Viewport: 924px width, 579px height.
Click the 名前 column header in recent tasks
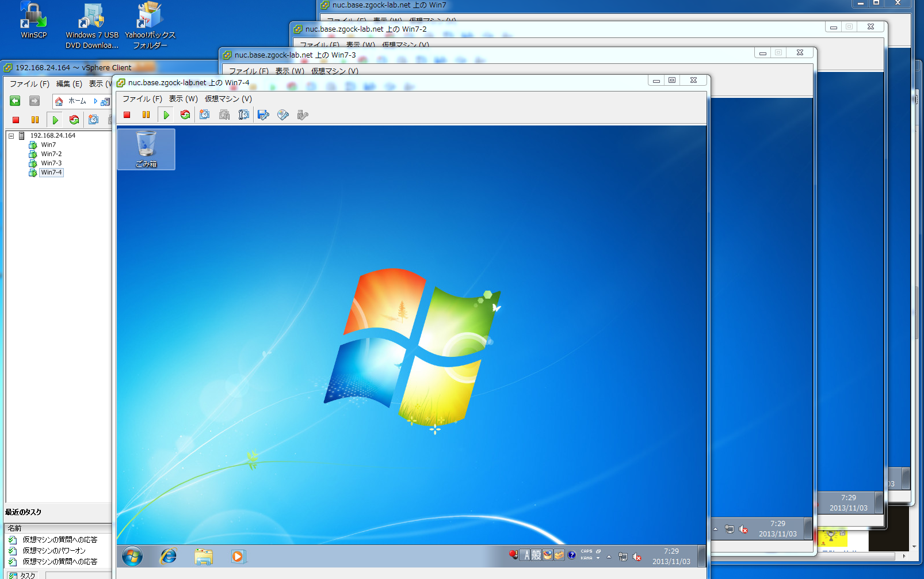coord(58,528)
